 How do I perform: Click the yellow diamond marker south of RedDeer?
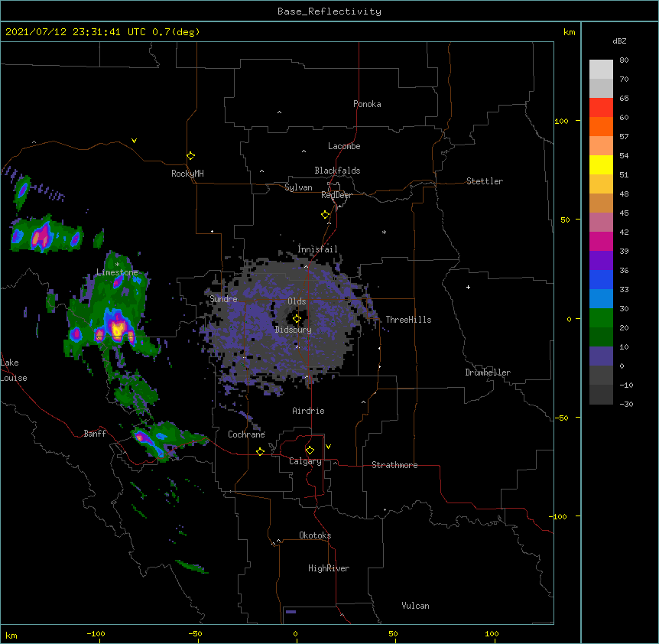coord(326,215)
